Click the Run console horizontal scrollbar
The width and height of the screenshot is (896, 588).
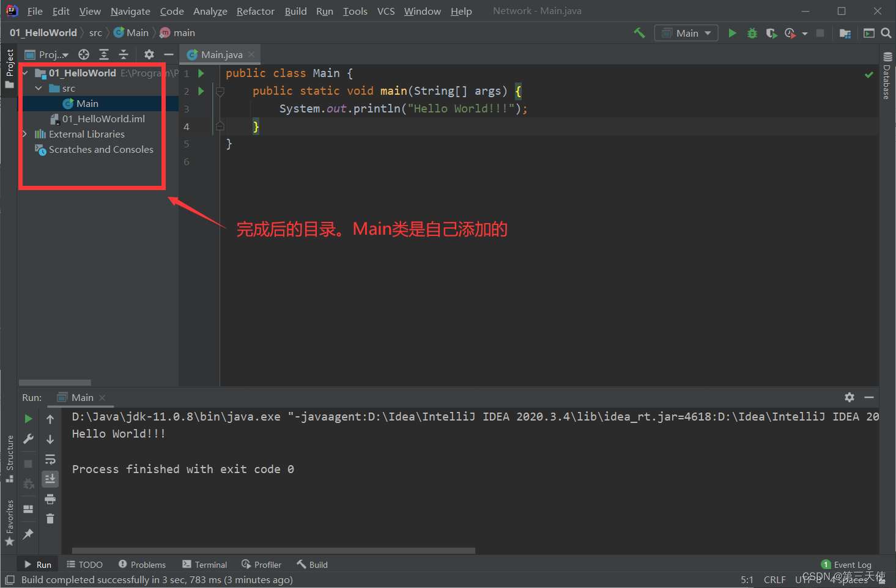pyautogui.click(x=273, y=551)
